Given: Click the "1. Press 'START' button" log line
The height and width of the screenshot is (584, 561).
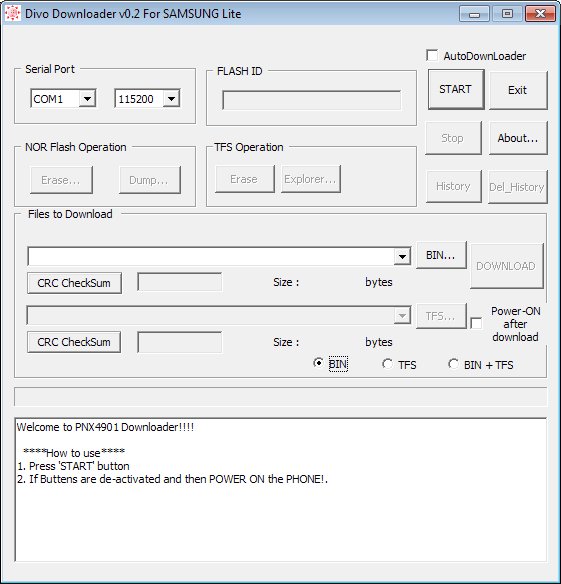Looking at the screenshot, I should 73,466.
